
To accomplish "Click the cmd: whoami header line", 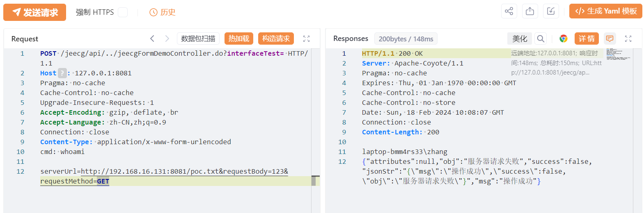I will [62, 152].
